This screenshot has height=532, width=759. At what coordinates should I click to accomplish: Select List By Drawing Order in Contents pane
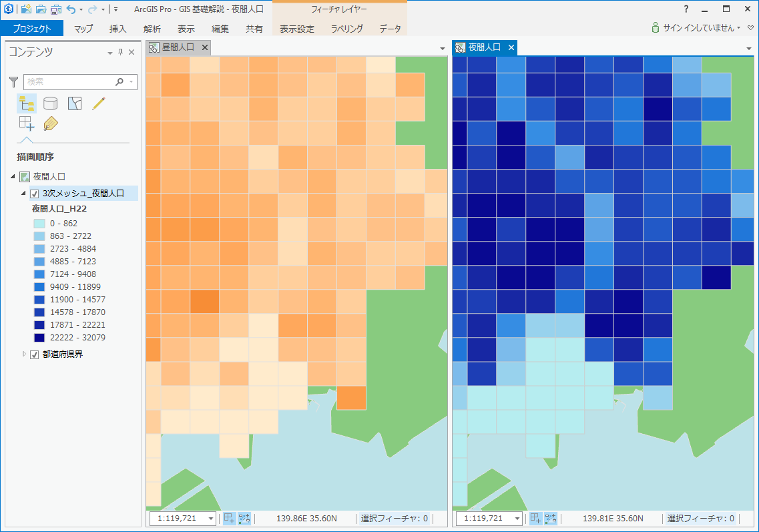(x=27, y=103)
